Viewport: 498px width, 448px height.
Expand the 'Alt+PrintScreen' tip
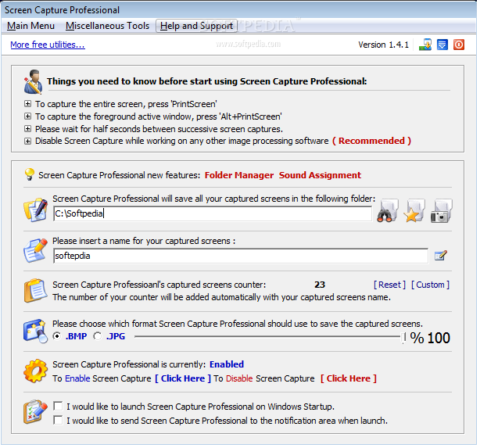pyautogui.click(x=27, y=116)
